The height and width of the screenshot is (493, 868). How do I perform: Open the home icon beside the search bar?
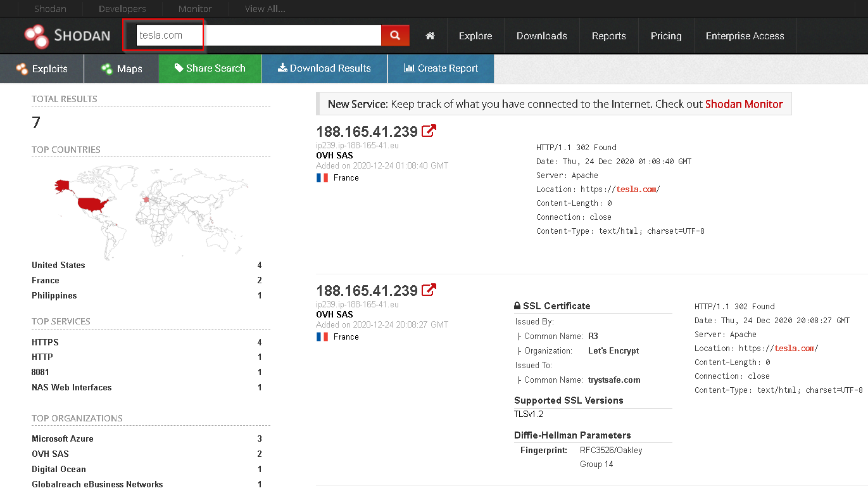pos(430,35)
